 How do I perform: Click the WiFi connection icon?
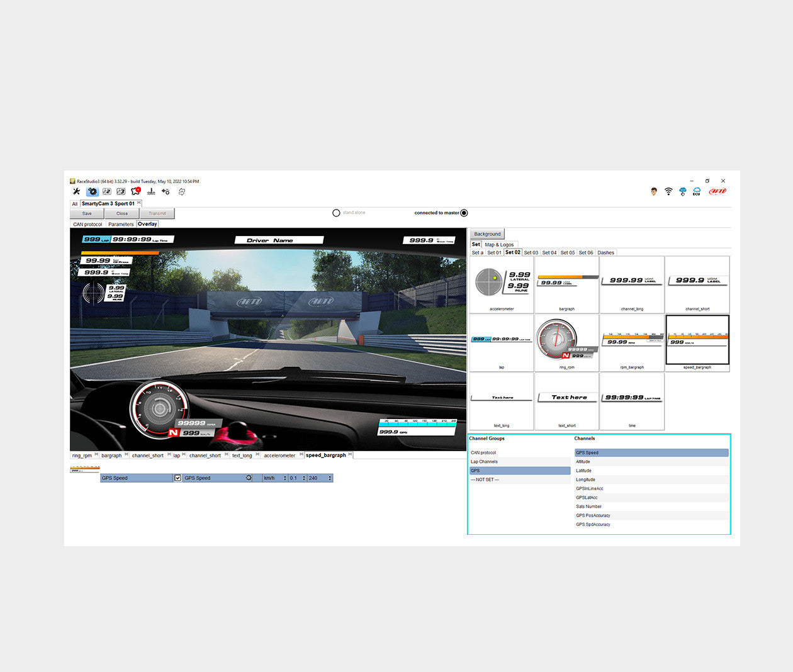[x=668, y=191]
